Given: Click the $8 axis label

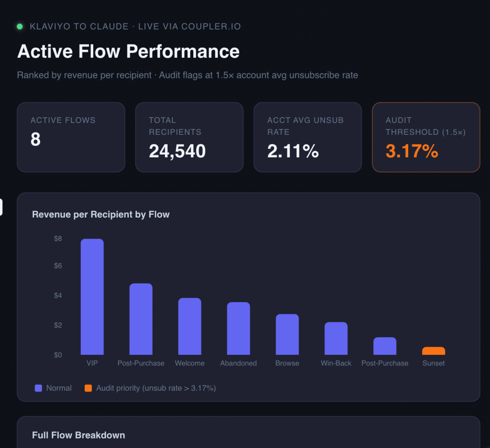Looking at the screenshot, I should 58,239.
